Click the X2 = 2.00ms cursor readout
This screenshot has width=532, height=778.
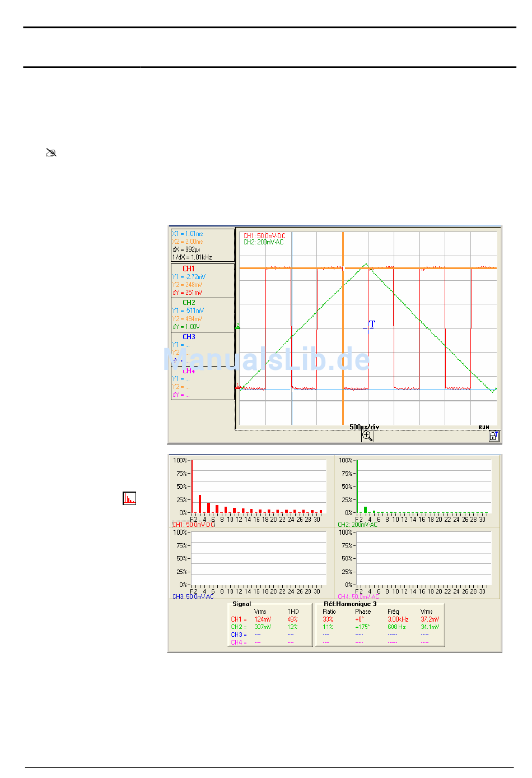[188, 242]
